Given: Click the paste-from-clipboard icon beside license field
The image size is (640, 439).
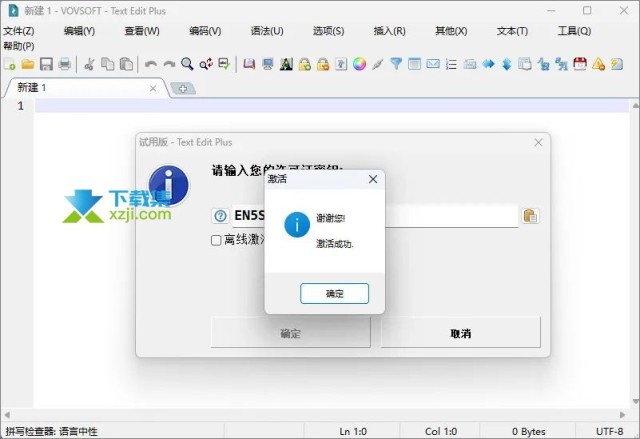Looking at the screenshot, I should click(530, 216).
